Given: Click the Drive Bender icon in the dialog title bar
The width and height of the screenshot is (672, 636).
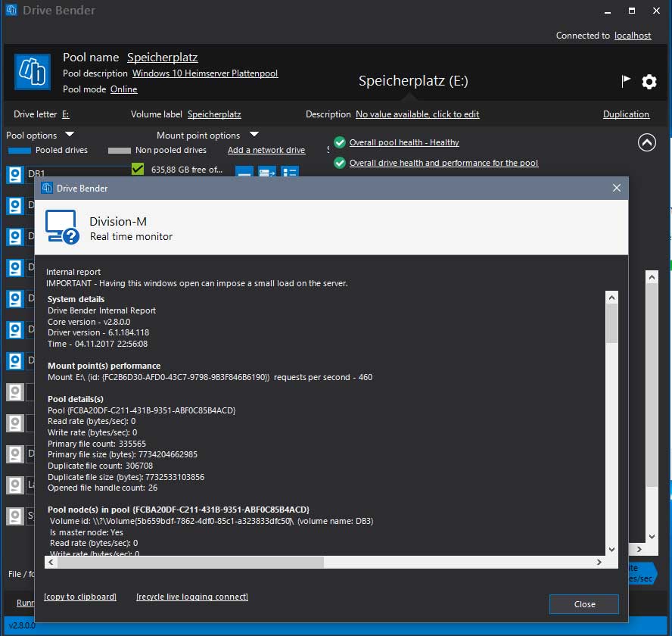Looking at the screenshot, I should pyautogui.click(x=47, y=188).
